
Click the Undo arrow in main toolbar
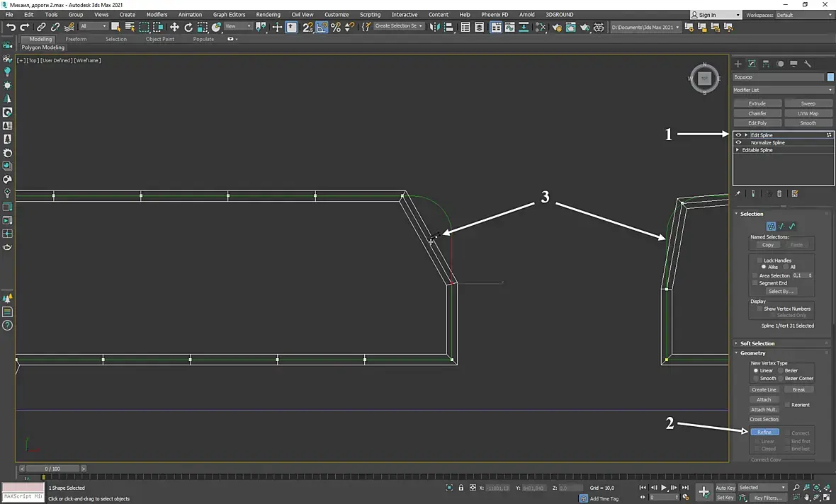click(x=11, y=27)
